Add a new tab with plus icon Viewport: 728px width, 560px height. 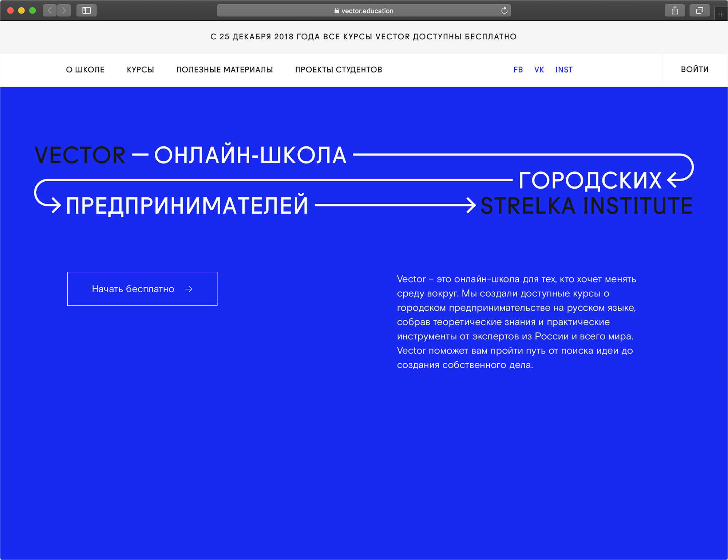pyautogui.click(x=721, y=14)
